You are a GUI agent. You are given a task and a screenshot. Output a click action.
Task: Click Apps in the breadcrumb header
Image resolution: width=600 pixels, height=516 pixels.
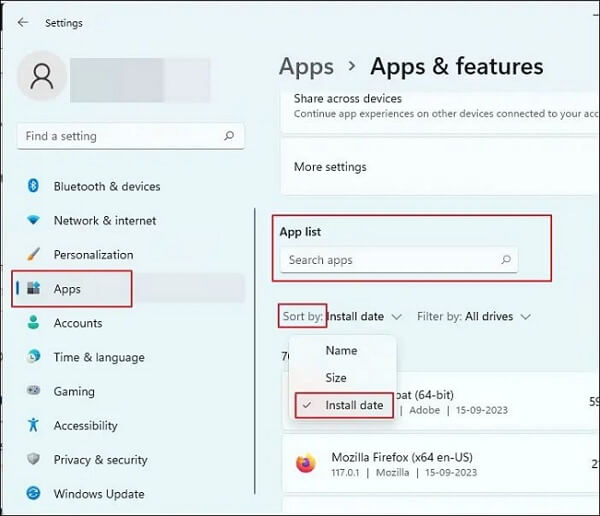point(306,66)
